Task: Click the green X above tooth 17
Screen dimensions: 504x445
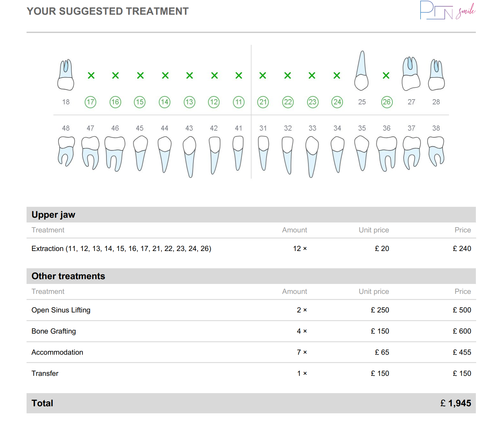Action: [91, 76]
